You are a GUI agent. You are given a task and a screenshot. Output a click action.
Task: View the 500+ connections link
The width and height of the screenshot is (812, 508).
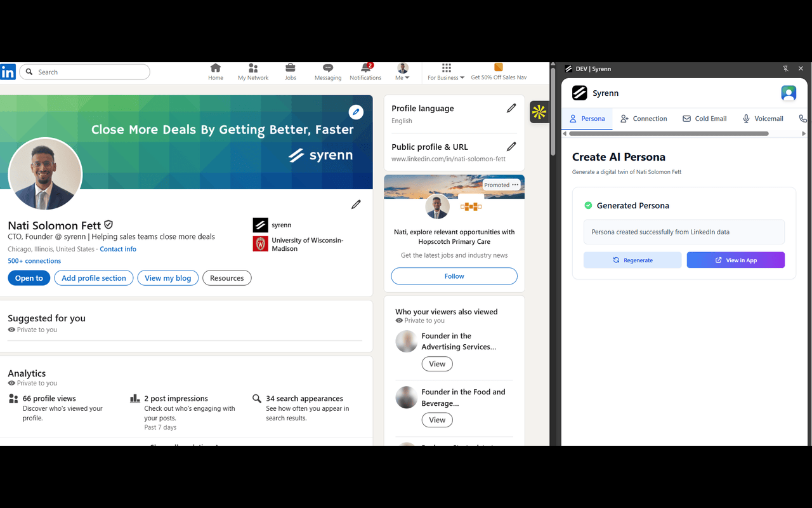point(34,261)
